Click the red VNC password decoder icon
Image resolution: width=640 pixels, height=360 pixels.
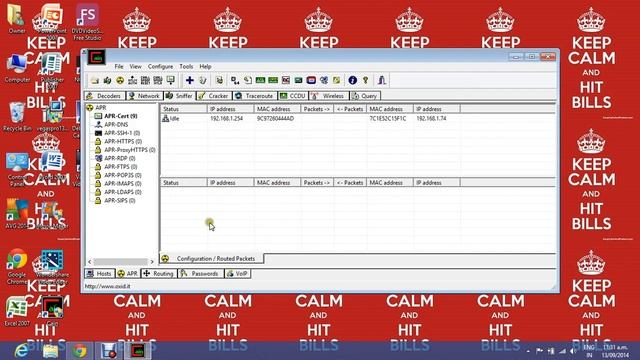pyautogui.click(x=311, y=80)
